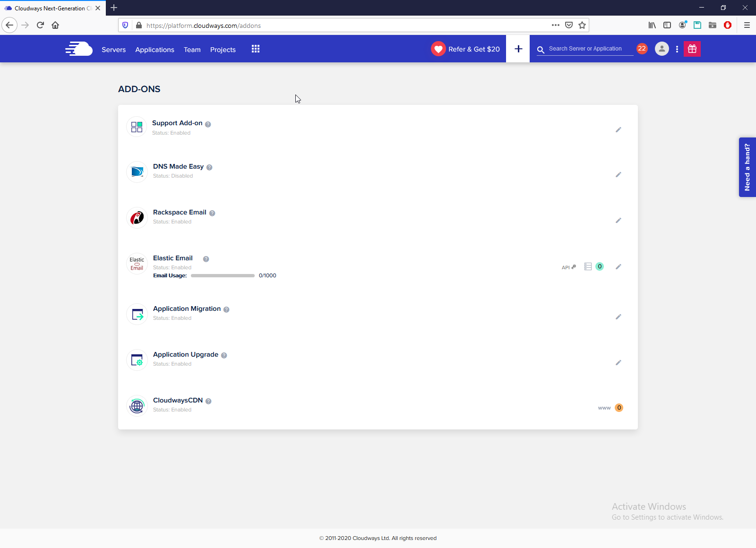Image resolution: width=756 pixels, height=548 pixels.
Task: Show help for Support Add-on
Action: [x=208, y=124]
